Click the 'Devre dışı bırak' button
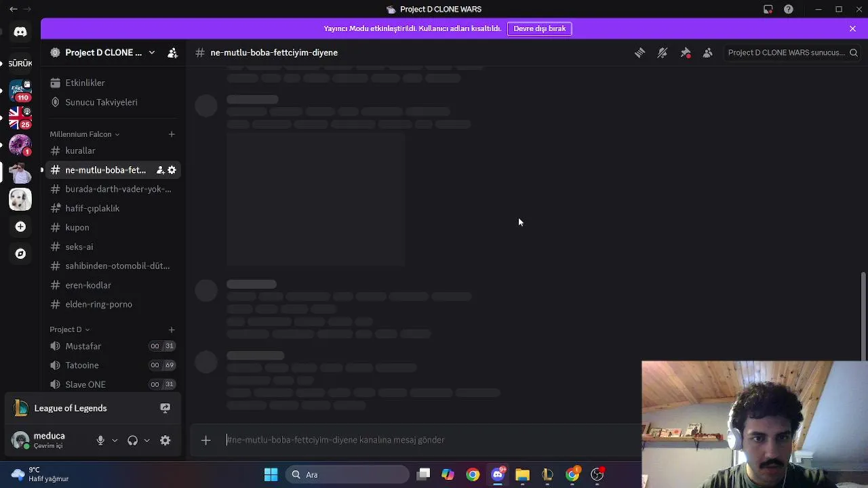Viewport: 868px width, 488px height. click(x=539, y=28)
